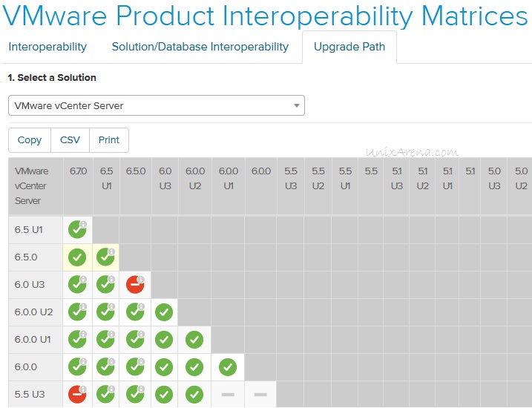
Task: Click the green check for 5.5 U3 to 6.0 U3
Action: click(x=164, y=395)
